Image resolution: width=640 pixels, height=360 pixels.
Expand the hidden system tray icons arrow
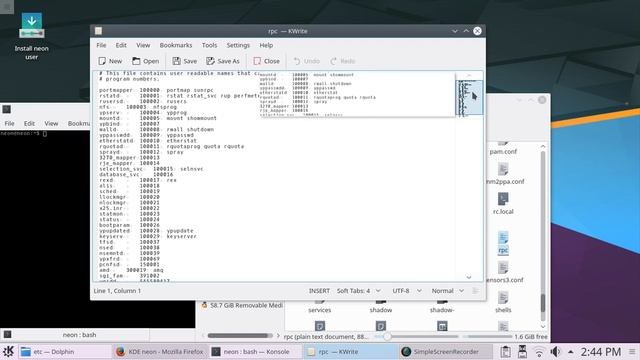click(x=571, y=351)
